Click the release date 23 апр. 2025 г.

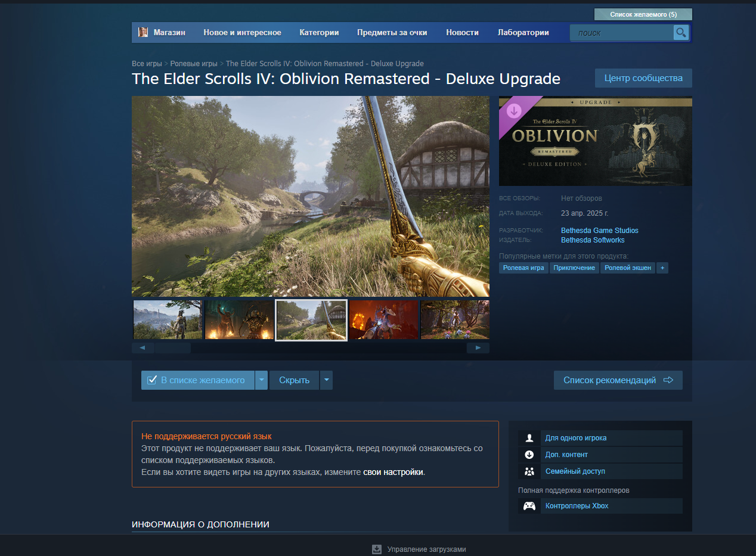coord(585,213)
